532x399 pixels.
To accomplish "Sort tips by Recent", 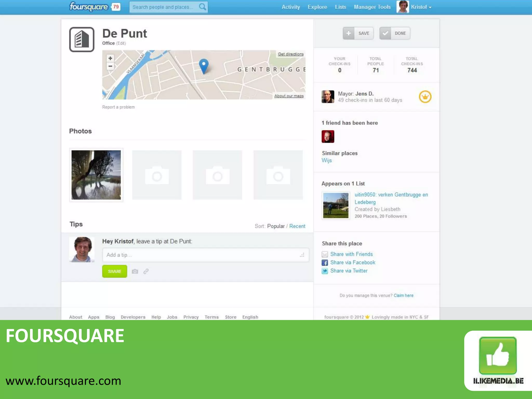I will (297, 226).
